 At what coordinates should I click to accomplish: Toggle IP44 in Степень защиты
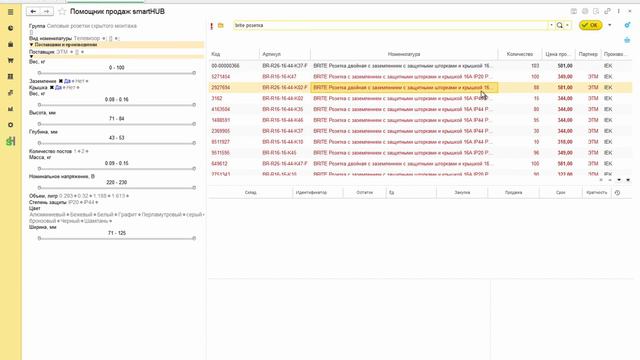coord(89,202)
